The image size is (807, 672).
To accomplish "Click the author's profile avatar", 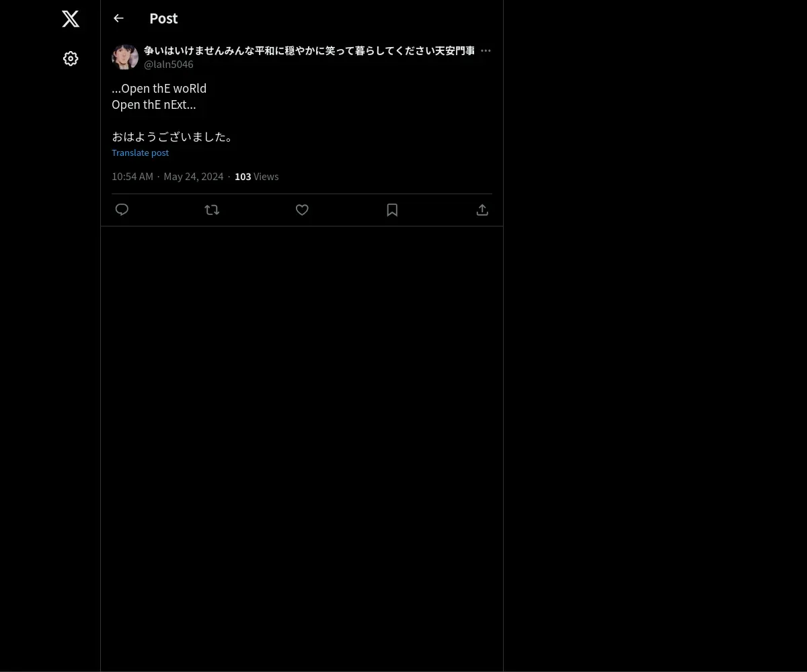I will coord(125,57).
